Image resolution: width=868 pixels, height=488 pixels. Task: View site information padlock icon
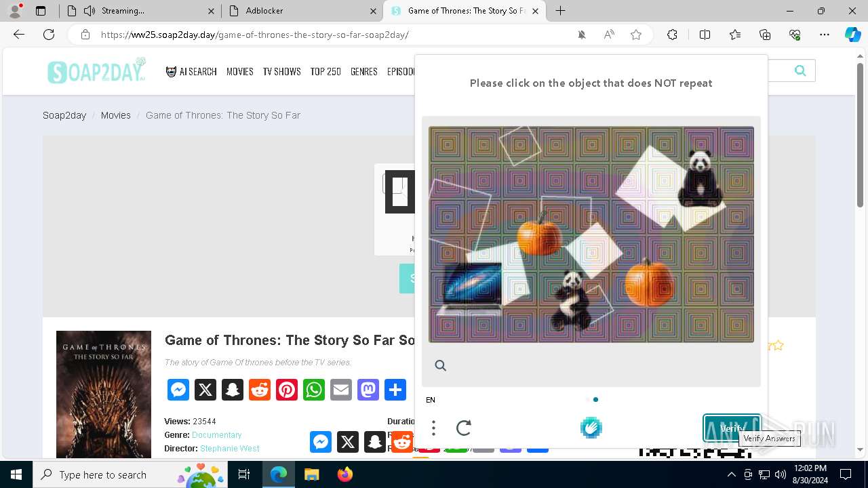click(85, 35)
